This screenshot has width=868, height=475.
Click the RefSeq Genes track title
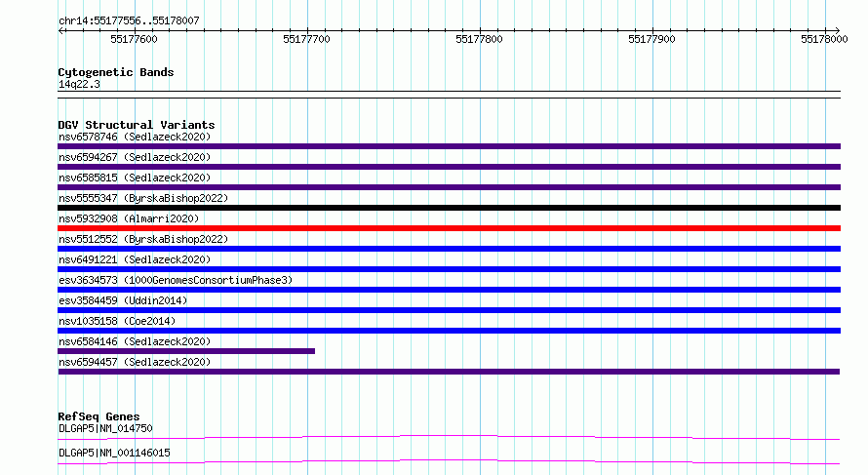pyautogui.click(x=99, y=416)
